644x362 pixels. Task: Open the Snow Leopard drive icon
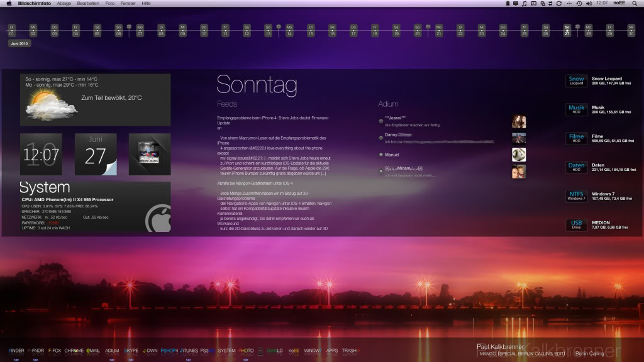click(x=576, y=80)
